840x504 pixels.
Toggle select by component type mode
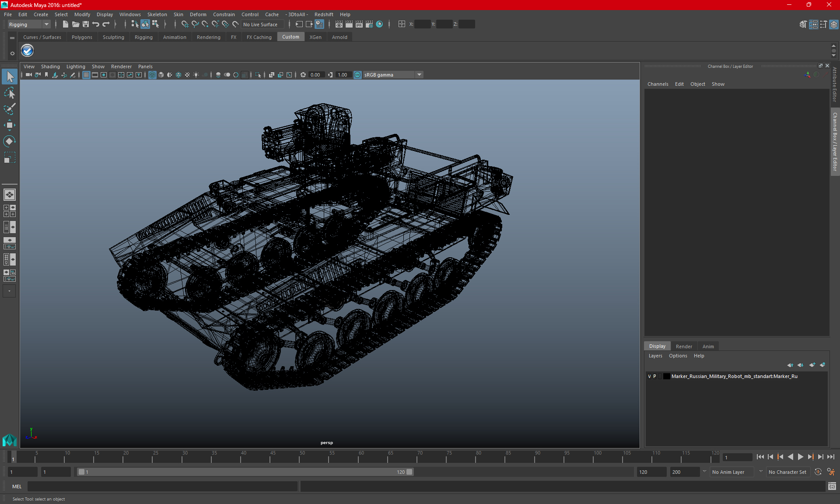tap(155, 24)
